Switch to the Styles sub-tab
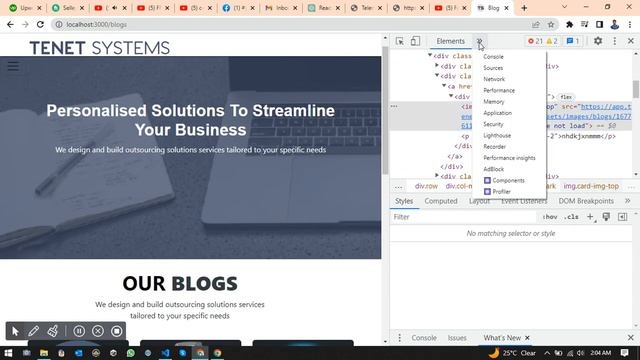 coord(404,201)
